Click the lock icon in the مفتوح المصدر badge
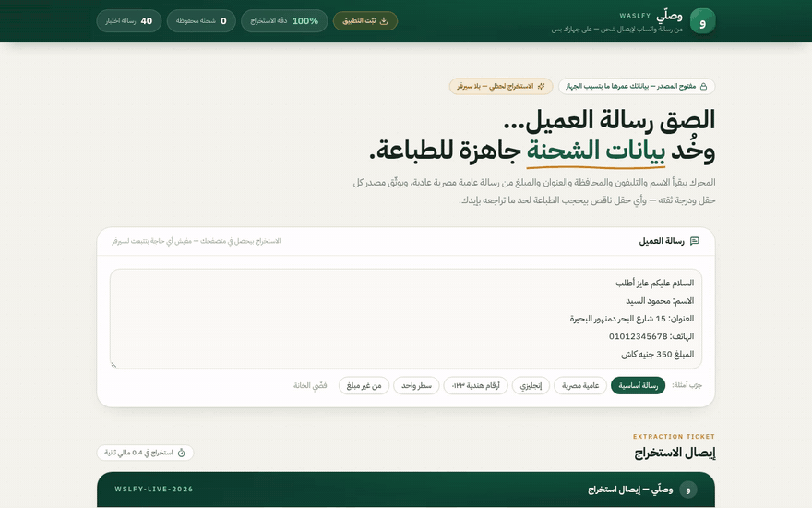812x508 pixels. pos(703,87)
